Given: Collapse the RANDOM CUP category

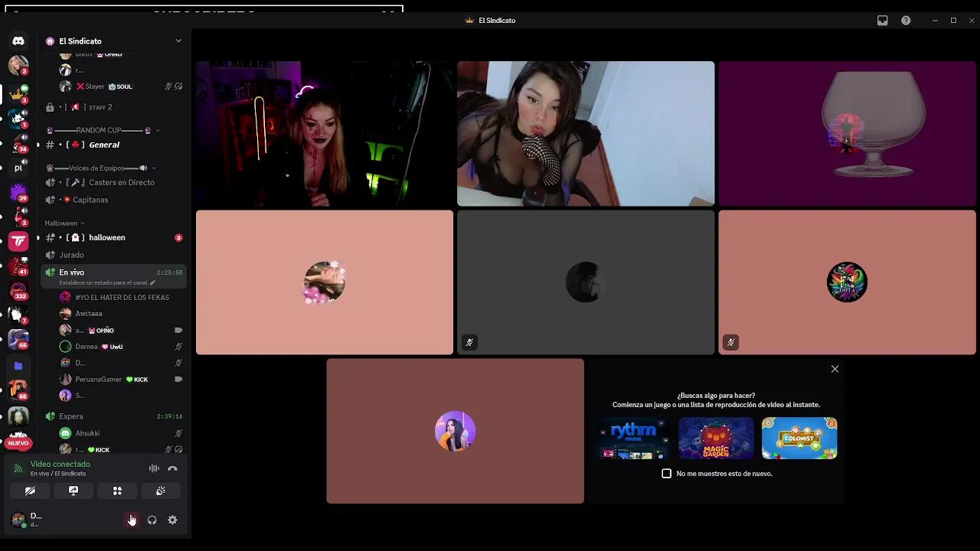Looking at the screenshot, I should [102, 130].
